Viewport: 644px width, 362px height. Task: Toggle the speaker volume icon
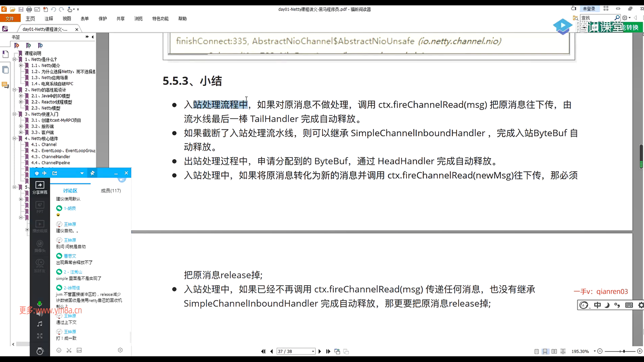40,313
